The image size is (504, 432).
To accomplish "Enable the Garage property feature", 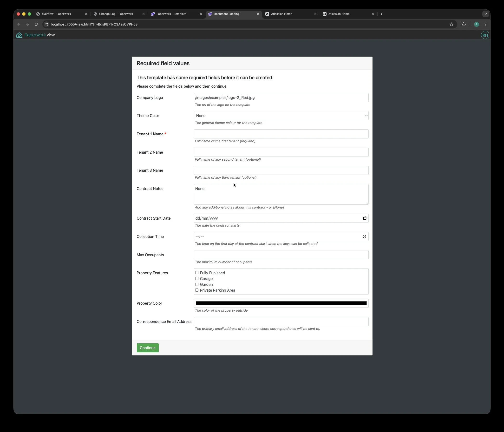I will (197, 279).
